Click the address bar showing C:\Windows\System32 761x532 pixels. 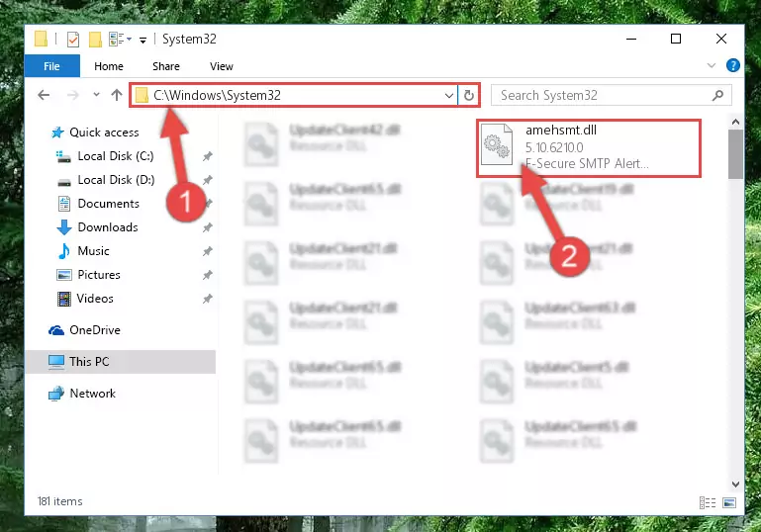[x=294, y=95]
